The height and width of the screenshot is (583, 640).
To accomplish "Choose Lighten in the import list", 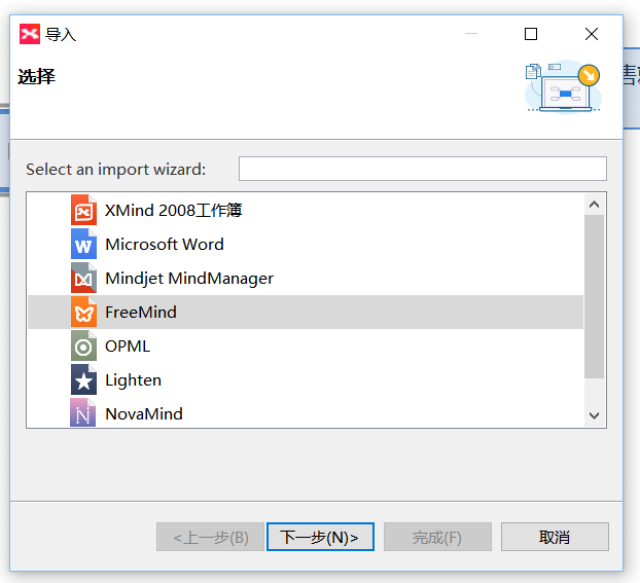I will click(133, 381).
